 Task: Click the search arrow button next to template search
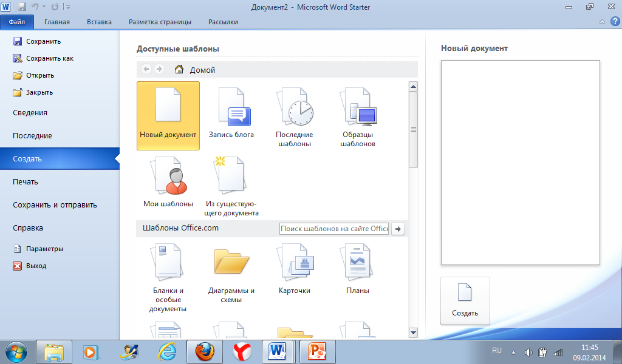coord(398,229)
